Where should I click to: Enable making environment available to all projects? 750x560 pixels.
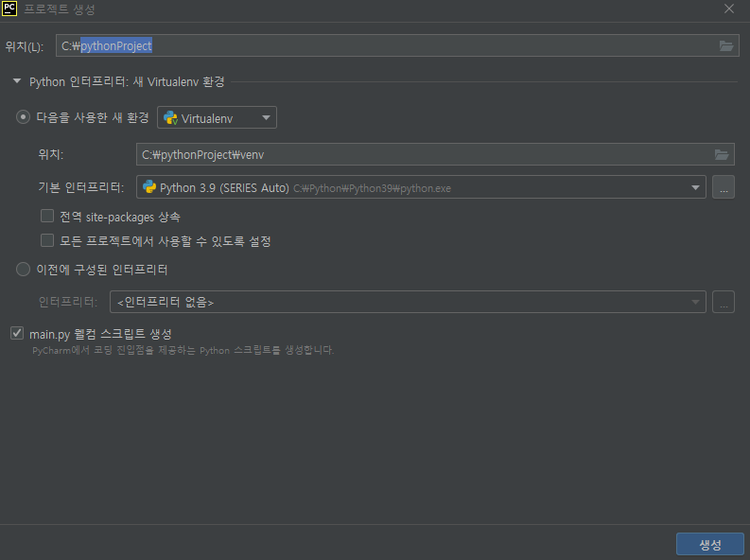point(47,240)
